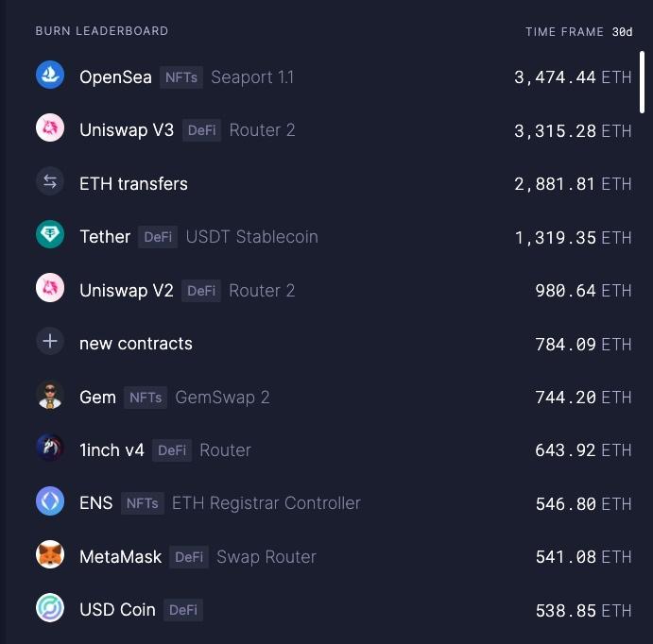The width and height of the screenshot is (653, 644).
Task: Click the new contracts plus icon
Action: coord(50,342)
